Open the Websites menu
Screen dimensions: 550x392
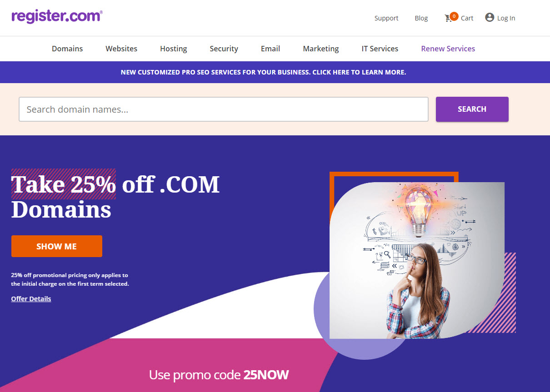click(121, 49)
